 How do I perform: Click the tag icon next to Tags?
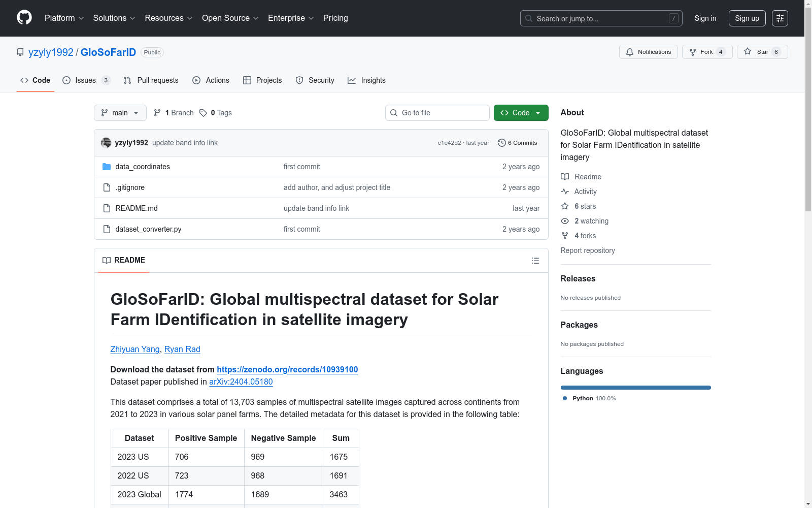[x=203, y=113]
